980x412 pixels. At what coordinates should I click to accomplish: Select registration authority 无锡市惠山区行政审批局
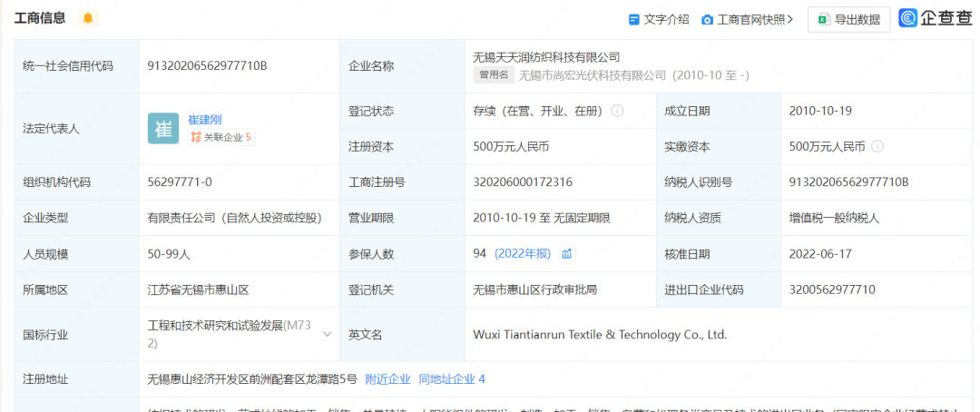click(x=535, y=290)
